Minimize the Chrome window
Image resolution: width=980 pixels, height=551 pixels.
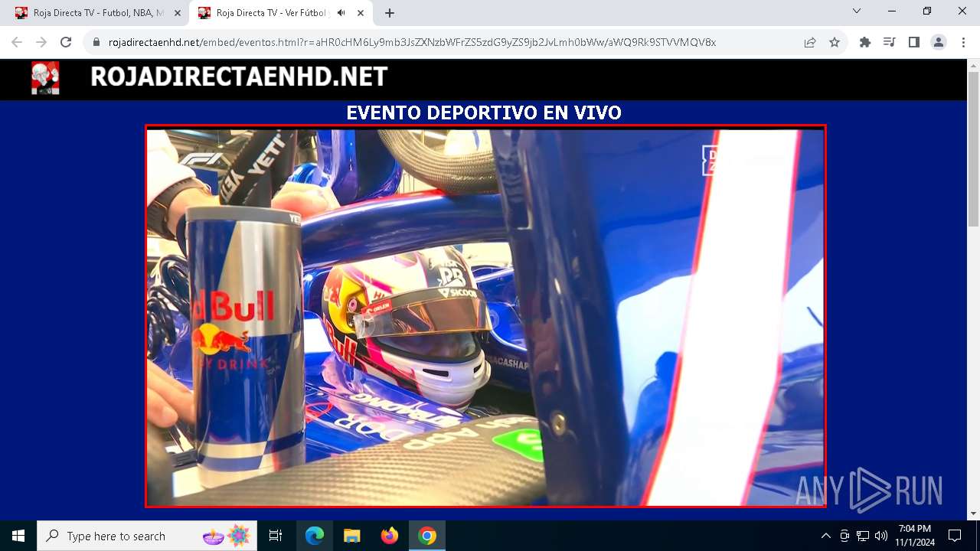click(x=892, y=11)
